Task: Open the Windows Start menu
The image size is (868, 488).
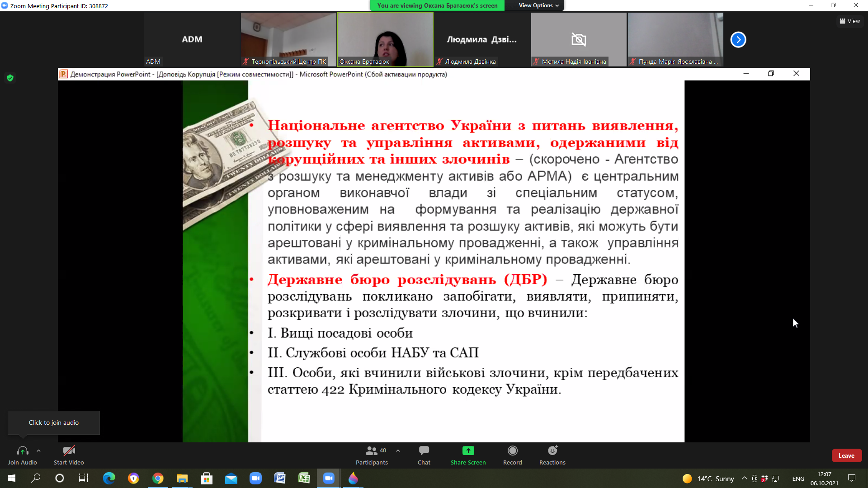Action: pyautogui.click(x=12, y=478)
